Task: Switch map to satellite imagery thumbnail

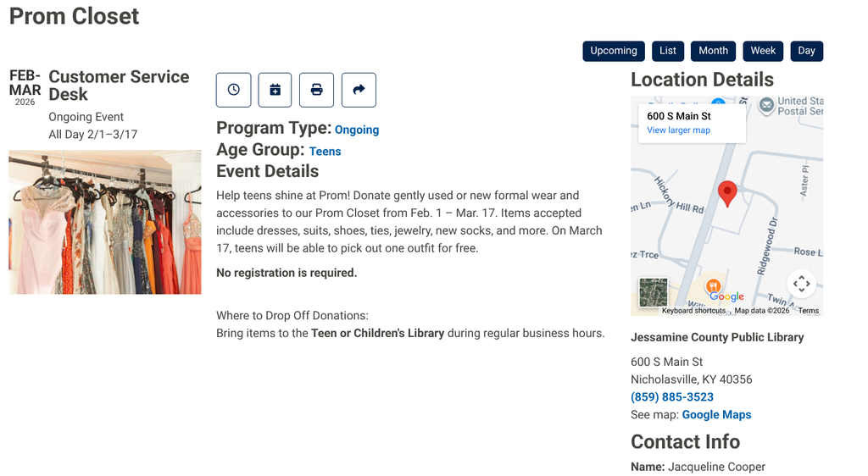Action: 653,292
